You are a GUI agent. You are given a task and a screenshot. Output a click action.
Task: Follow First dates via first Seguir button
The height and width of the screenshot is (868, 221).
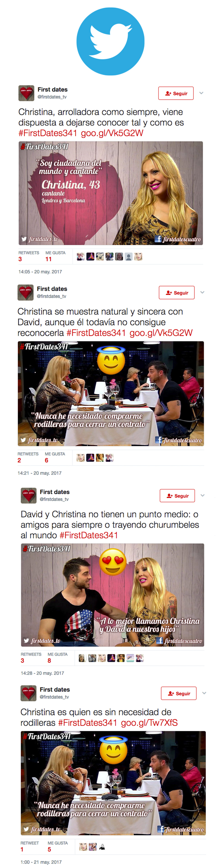point(176,93)
